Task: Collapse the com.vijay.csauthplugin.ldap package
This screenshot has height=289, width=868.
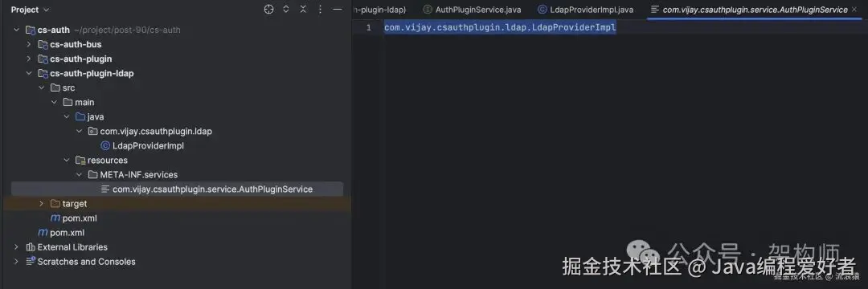Action: click(x=79, y=132)
